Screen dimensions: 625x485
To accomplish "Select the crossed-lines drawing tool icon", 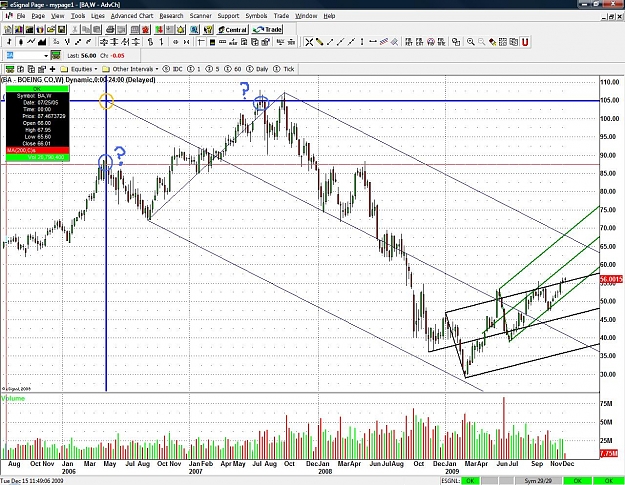I will pos(309,42).
